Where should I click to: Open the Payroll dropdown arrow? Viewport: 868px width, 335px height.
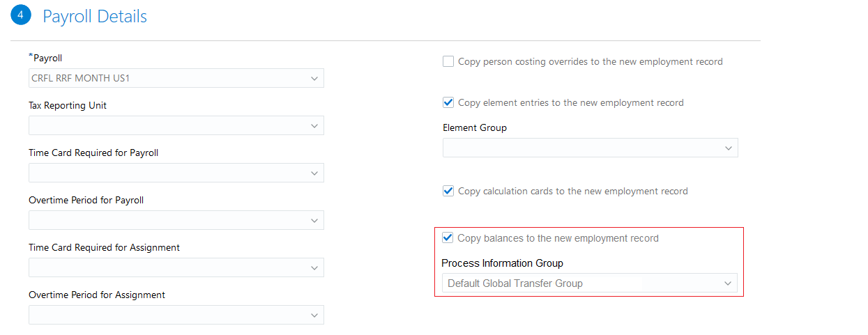pyautogui.click(x=314, y=79)
